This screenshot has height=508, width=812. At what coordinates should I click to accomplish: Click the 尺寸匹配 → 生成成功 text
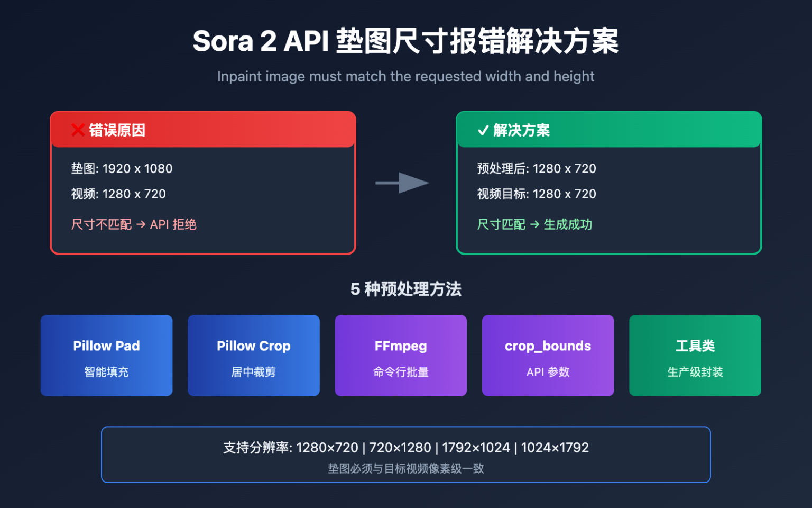pos(534,224)
